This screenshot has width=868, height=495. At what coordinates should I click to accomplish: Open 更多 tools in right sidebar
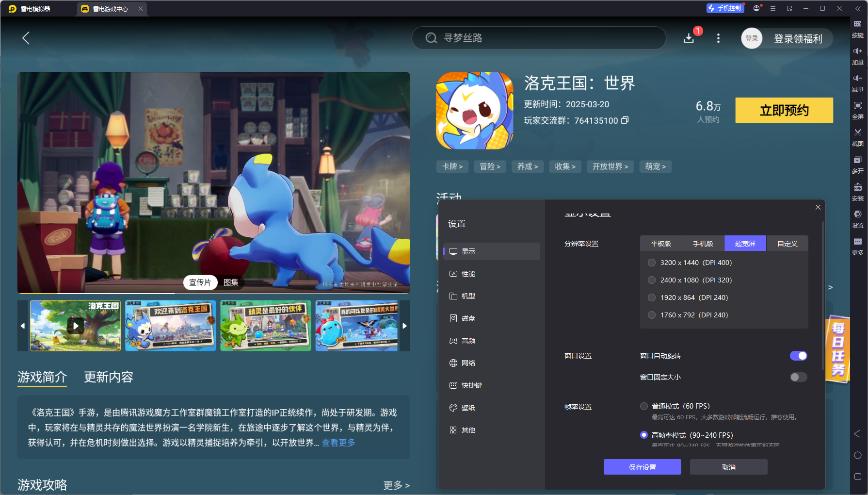coord(857,246)
